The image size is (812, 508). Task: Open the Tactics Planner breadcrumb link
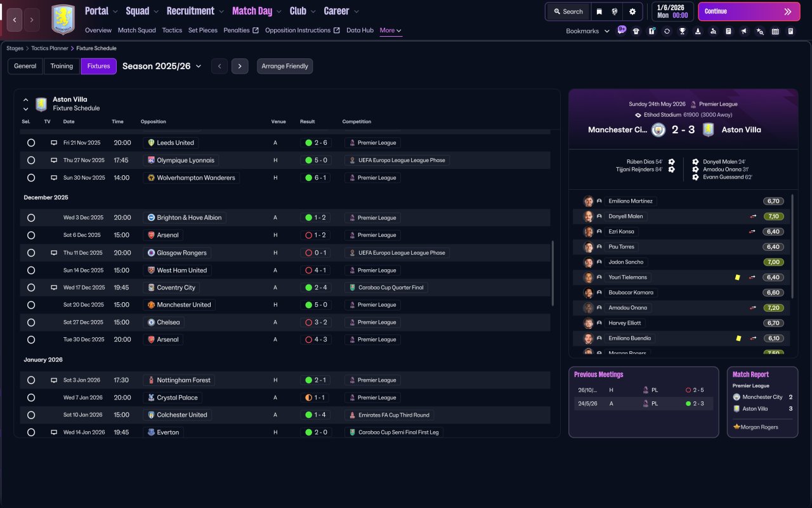coord(50,48)
